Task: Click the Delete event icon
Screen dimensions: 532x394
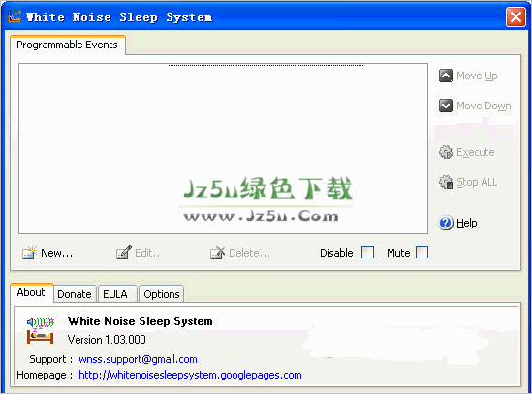Action: (x=217, y=253)
